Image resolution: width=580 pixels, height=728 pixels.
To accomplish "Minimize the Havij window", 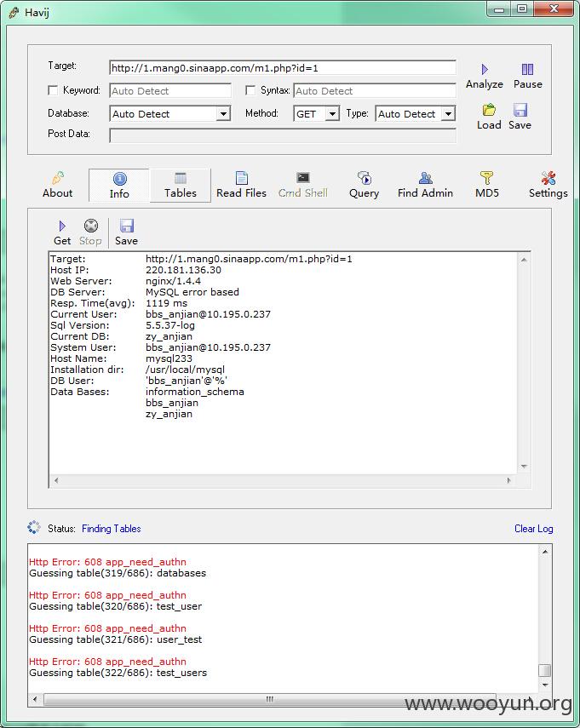I will pyautogui.click(x=499, y=9).
